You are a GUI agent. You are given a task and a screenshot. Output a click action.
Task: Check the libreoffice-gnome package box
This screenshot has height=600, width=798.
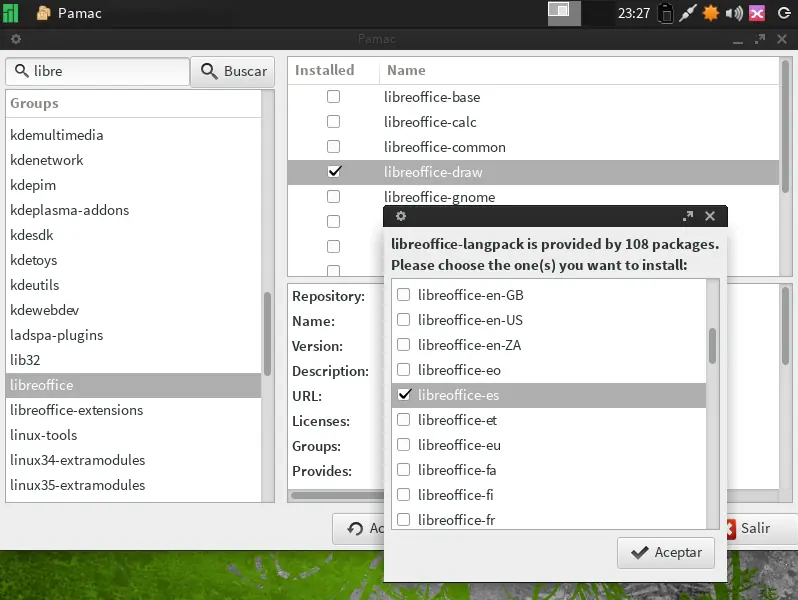(x=333, y=196)
